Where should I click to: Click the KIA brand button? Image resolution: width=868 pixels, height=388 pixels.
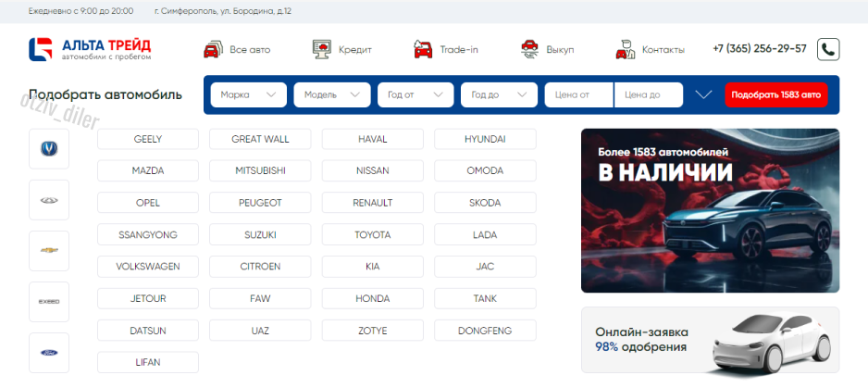click(373, 267)
